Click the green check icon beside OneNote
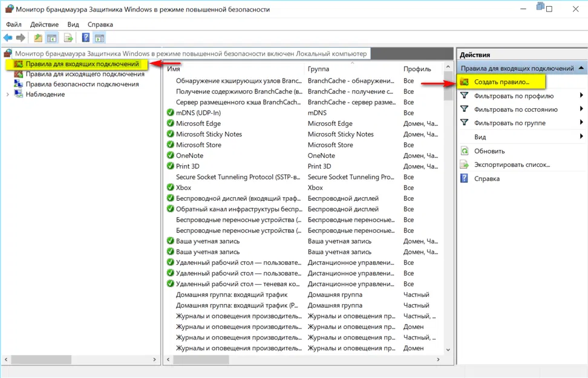The image size is (588, 378). pos(170,155)
